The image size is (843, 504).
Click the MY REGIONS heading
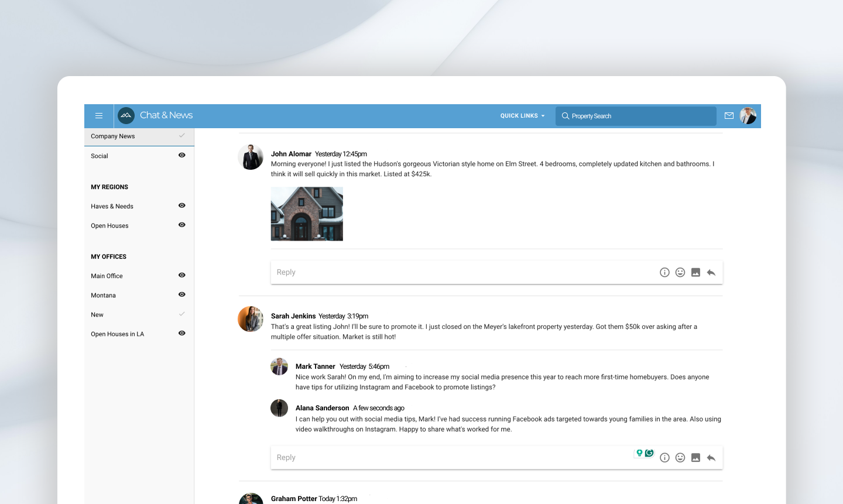pyautogui.click(x=109, y=187)
